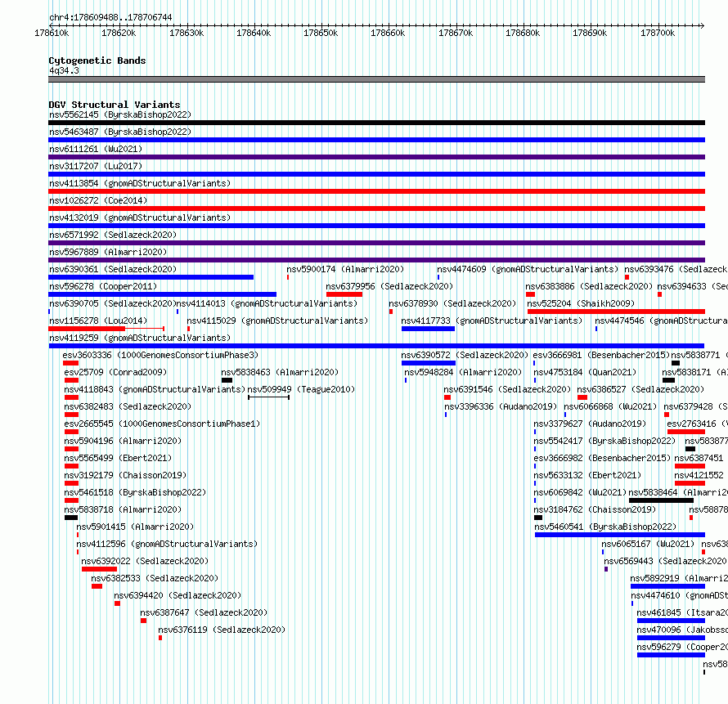Select the blue nsv4117733 variant bar
The width and height of the screenshot is (728, 704).
click(x=428, y=329)
